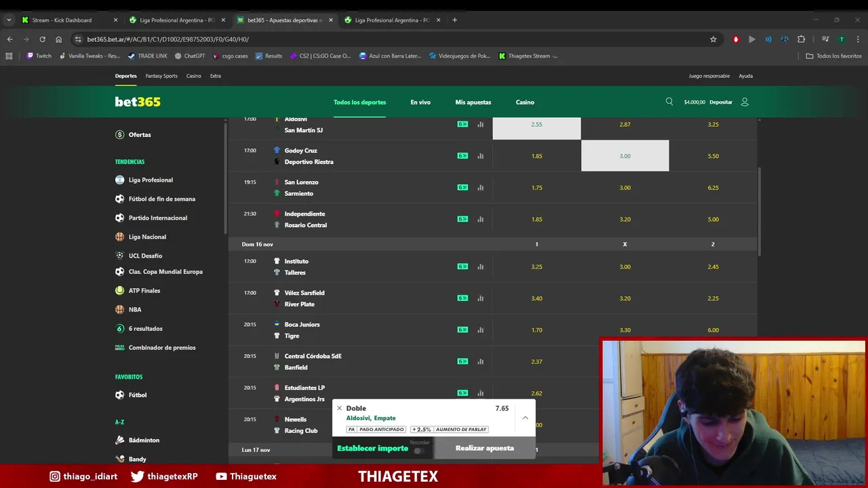
Task: Go to En vivo section
Action: click(x=420, y=102)
